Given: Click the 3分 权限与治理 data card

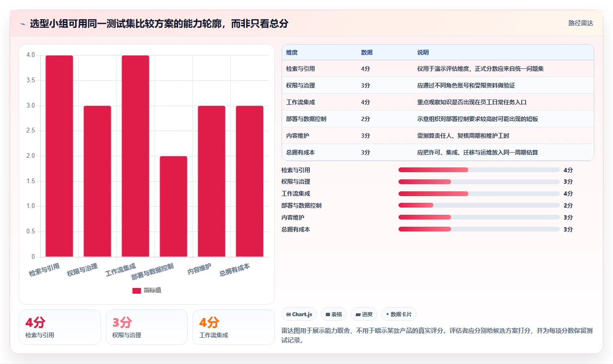Looking at the screenshot, I should click(147, 327).
